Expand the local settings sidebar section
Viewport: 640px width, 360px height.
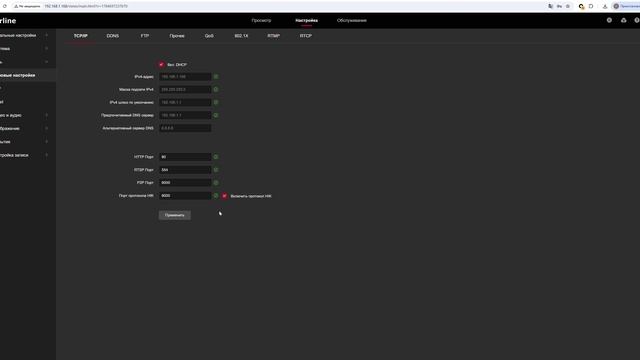click(x=47, y=36)
